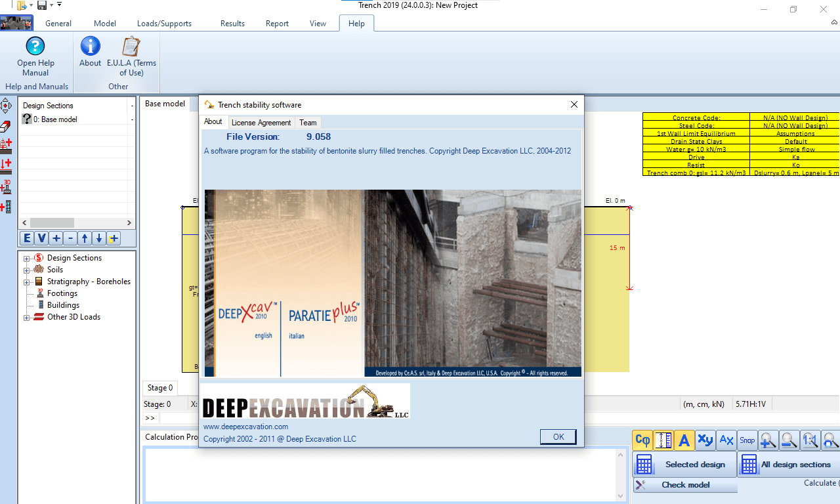Screen dimensions: 840x504
Task: Click the Check model button
Action: point(685,485)
